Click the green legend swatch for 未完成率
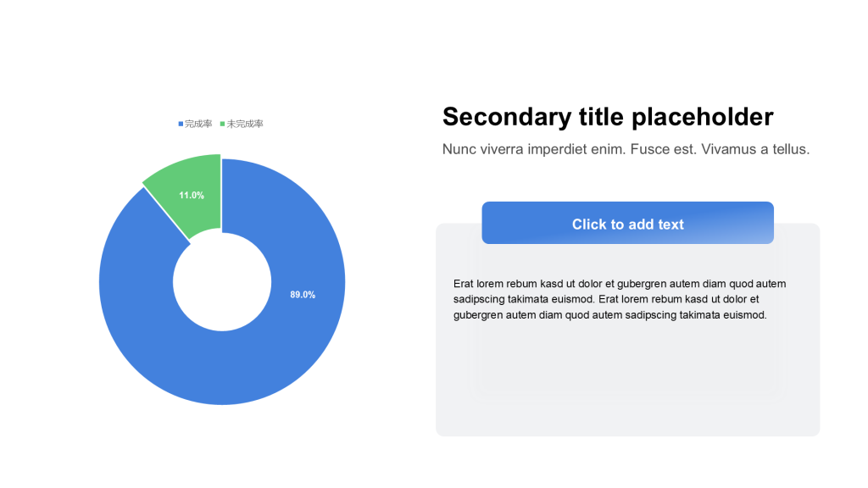 pyautogui.click(x=223, y=125)
